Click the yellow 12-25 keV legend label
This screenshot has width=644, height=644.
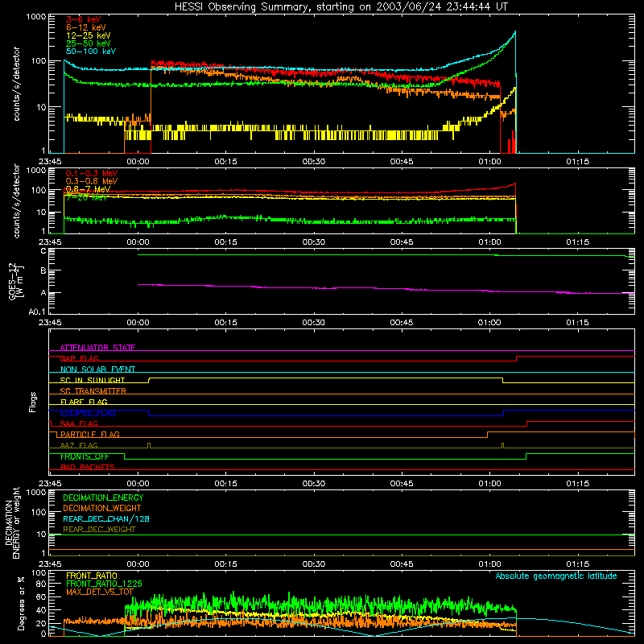tap(89, 35)
